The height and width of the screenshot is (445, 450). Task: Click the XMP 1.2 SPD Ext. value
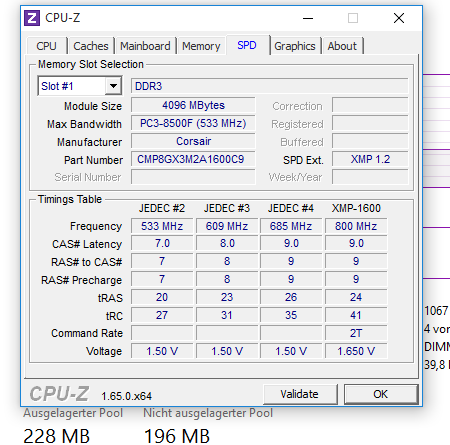click(x=370, y=159)
